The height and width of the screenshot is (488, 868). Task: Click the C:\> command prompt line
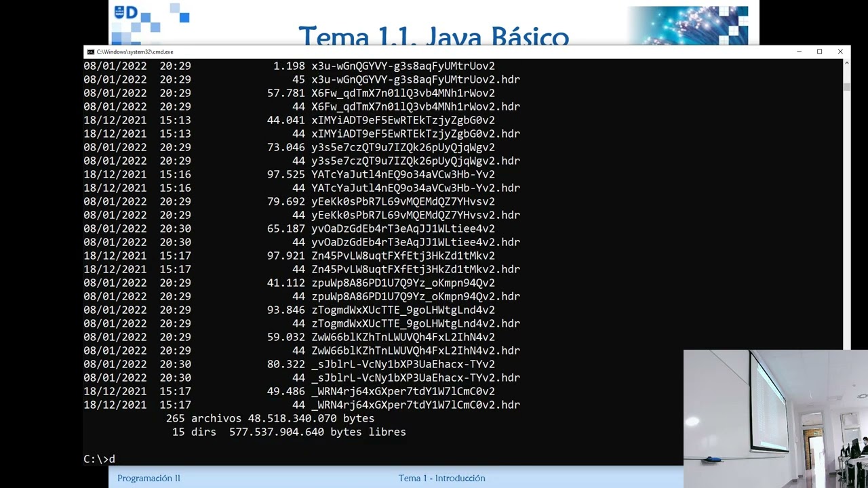point(100,459)
